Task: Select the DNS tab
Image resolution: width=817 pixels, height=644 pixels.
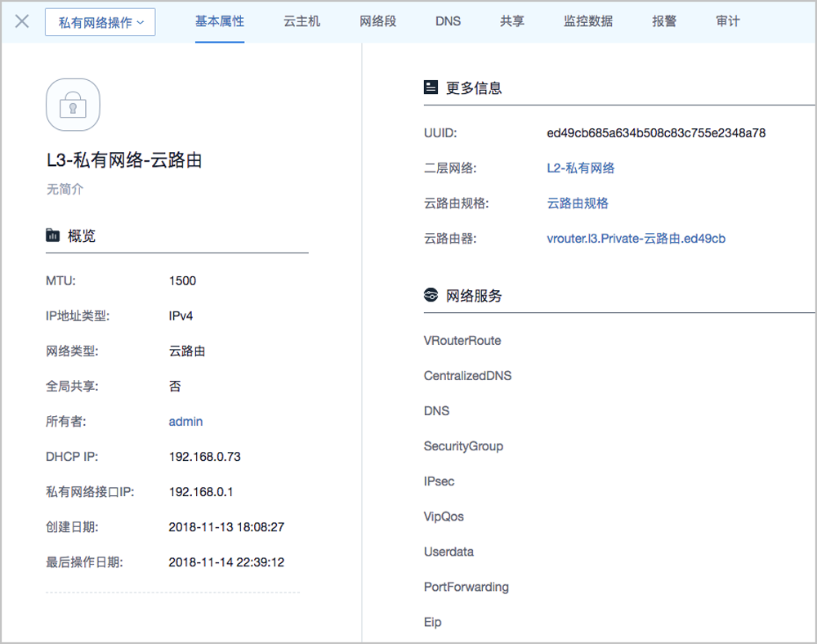Action: (x=448, y=21)
